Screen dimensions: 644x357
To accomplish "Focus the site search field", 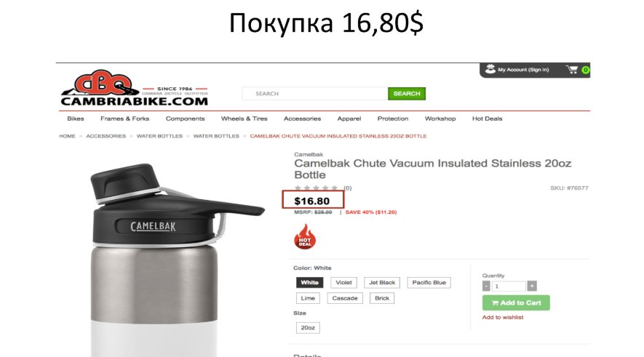I will point(315,94).
